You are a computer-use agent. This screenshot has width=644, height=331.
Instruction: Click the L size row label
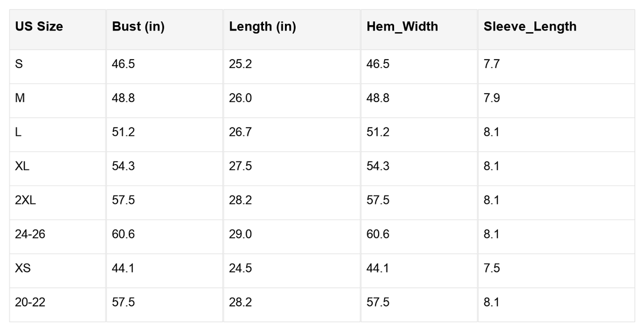pos(18,132)
